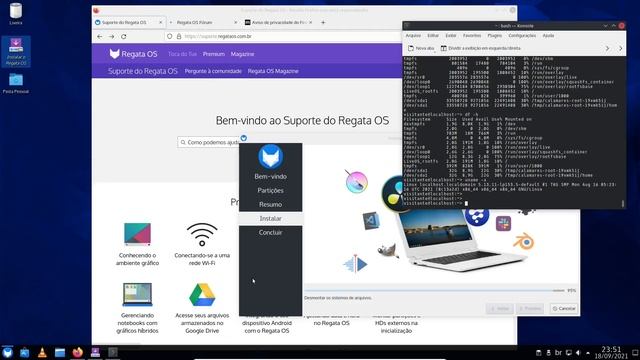
Task: Open the Ajuda menu in Konsole
Action: [548, 36]
